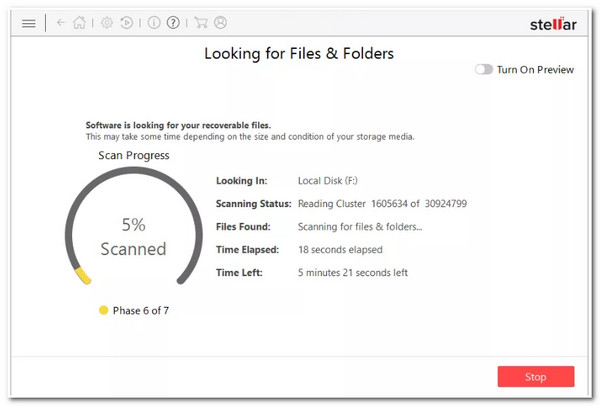600x406 pixels.
Task: Click the resume recovery clock icon
Action: point(127,23)
